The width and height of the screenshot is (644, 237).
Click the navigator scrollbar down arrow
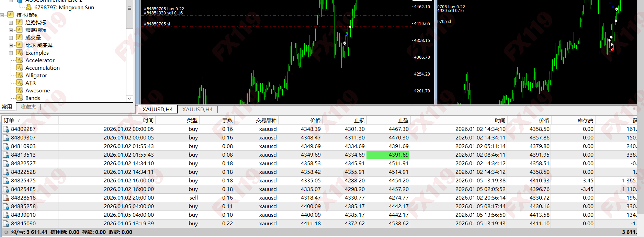(129, 98)
